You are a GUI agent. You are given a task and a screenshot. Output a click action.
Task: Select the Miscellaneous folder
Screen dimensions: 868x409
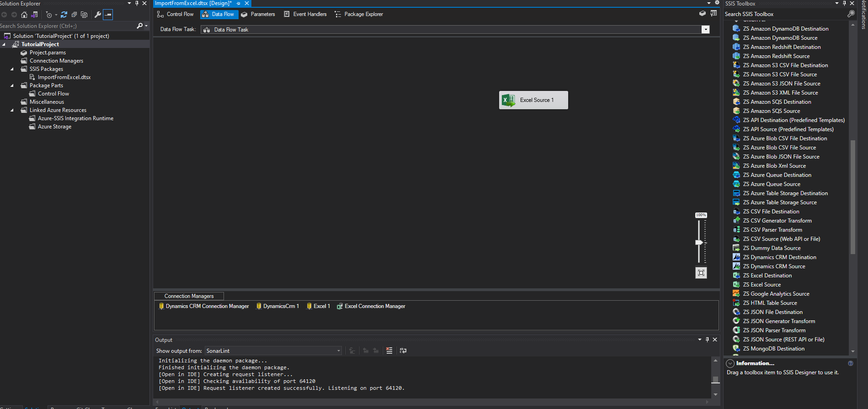pos(47,102)
